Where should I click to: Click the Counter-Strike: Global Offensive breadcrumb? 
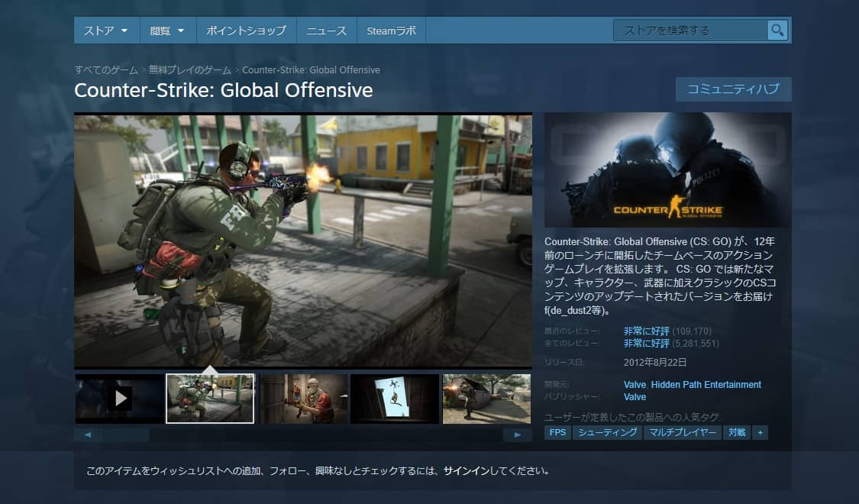312,70
